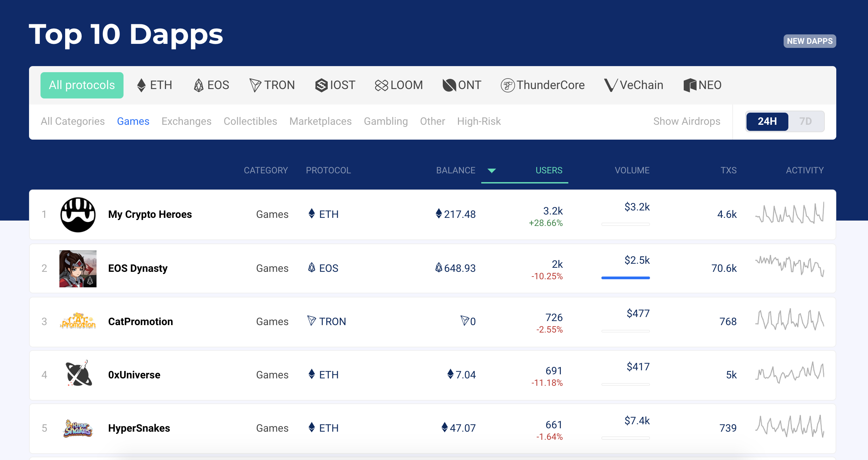Click the CATEGORY column header

tap(266, 170)
